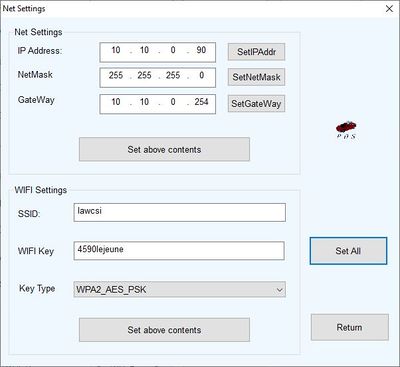Select the NetMask first octet 255
The width and height of the screenshot is (400, 367).
[x=116, y=75]
